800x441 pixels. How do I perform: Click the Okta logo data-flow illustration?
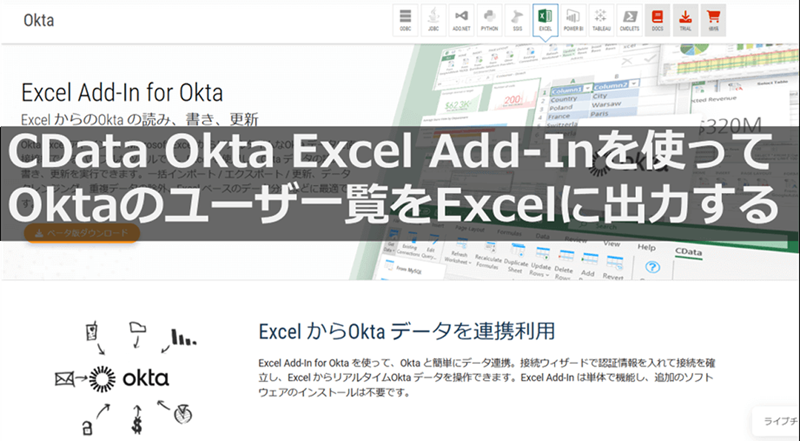tap(126, 378)
